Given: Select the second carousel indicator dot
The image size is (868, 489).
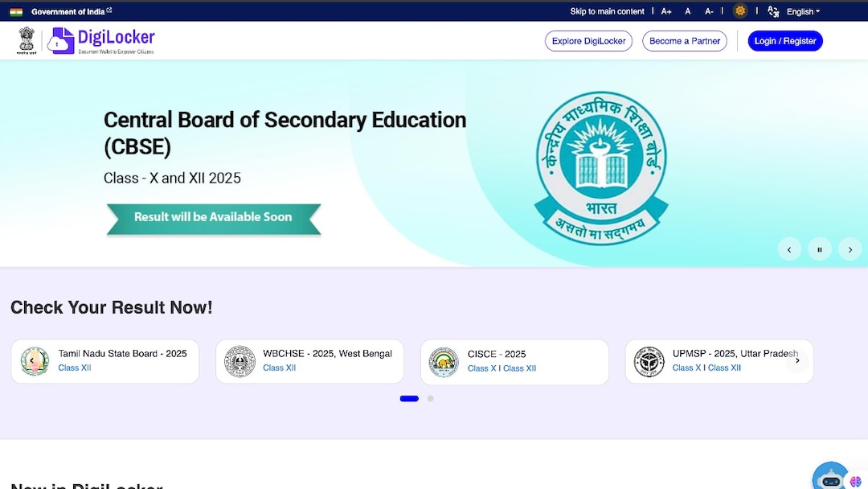Looking at the screenshot, I should 430,398.
